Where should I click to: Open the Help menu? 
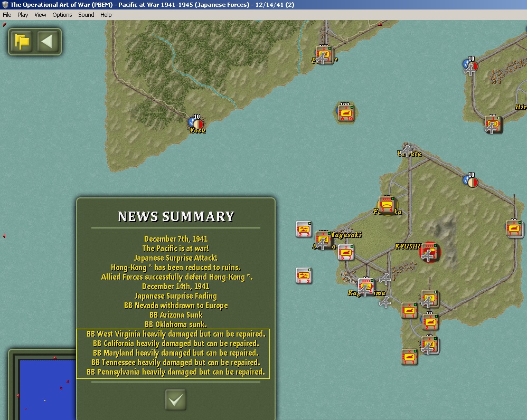click(x=106, y=15)
